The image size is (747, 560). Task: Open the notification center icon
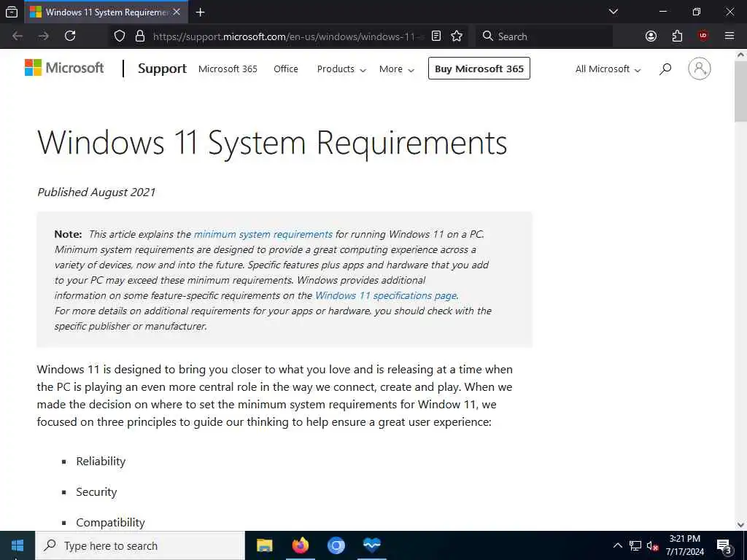click(x=724, y=545)
